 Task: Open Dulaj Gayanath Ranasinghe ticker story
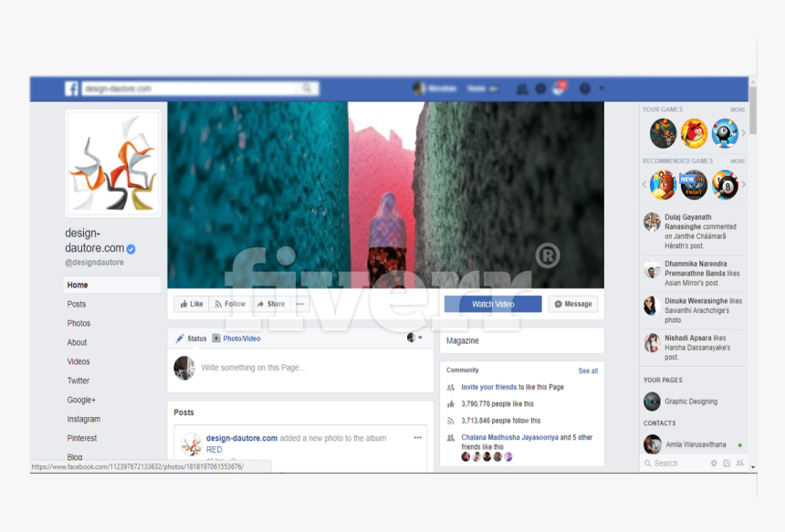click(x=694, y=231)
